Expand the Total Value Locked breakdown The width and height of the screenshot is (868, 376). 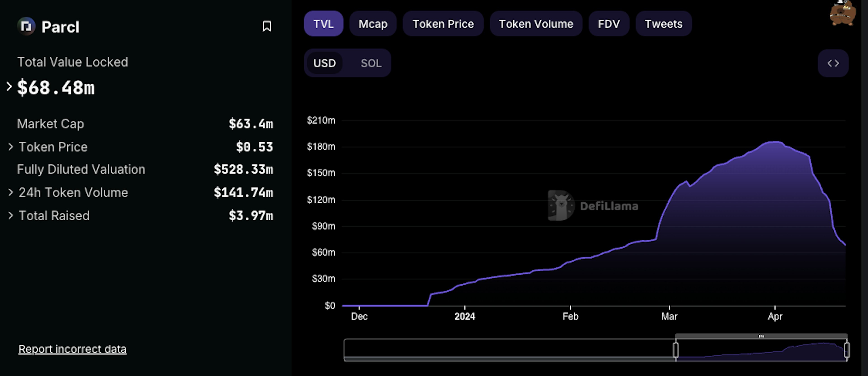9,87
